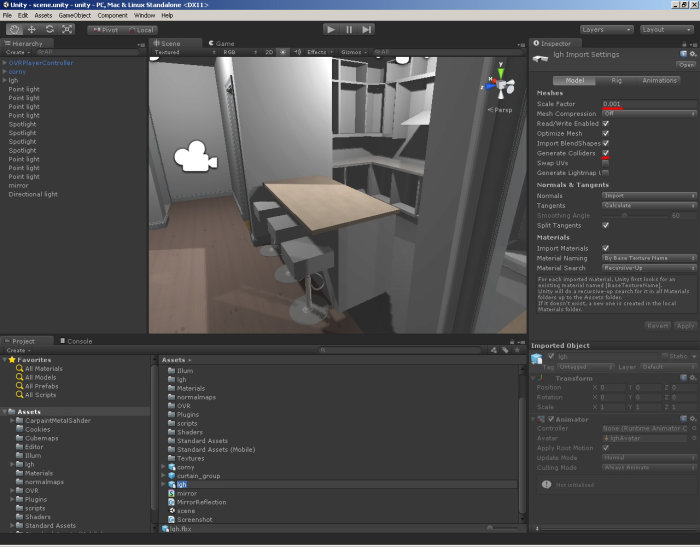
Task: Click the Scale Factor input field
Action: point(649,104)
